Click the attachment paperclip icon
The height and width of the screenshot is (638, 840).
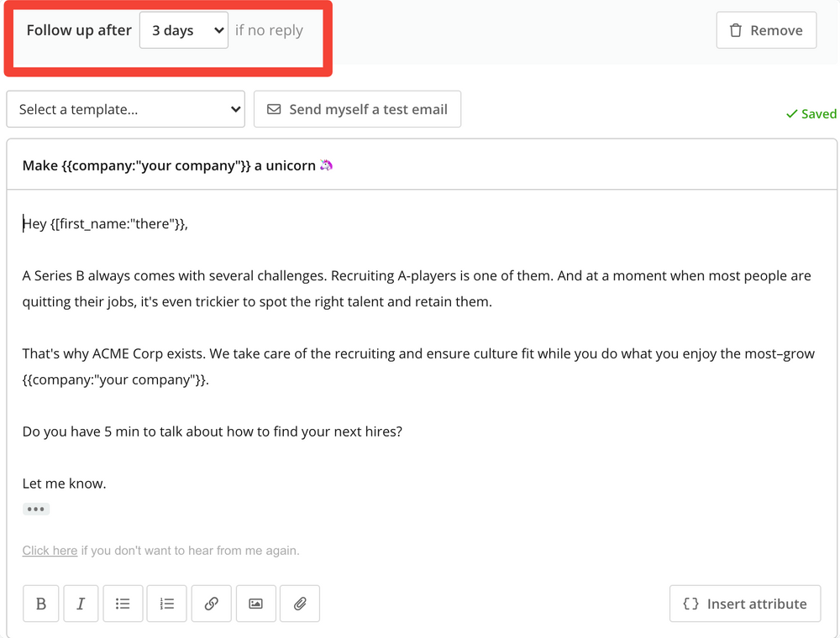click(x=300, y=604)
